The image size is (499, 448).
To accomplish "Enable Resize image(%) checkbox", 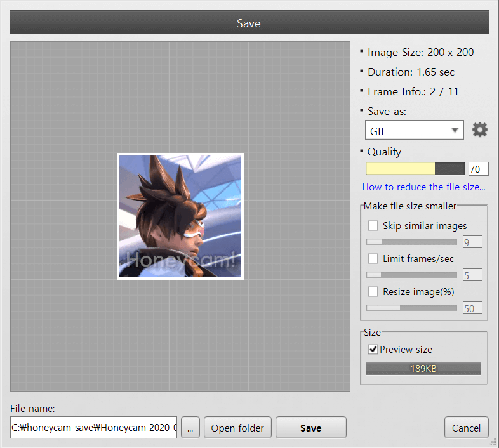I will pyautogui.click(x=373, y=292).
